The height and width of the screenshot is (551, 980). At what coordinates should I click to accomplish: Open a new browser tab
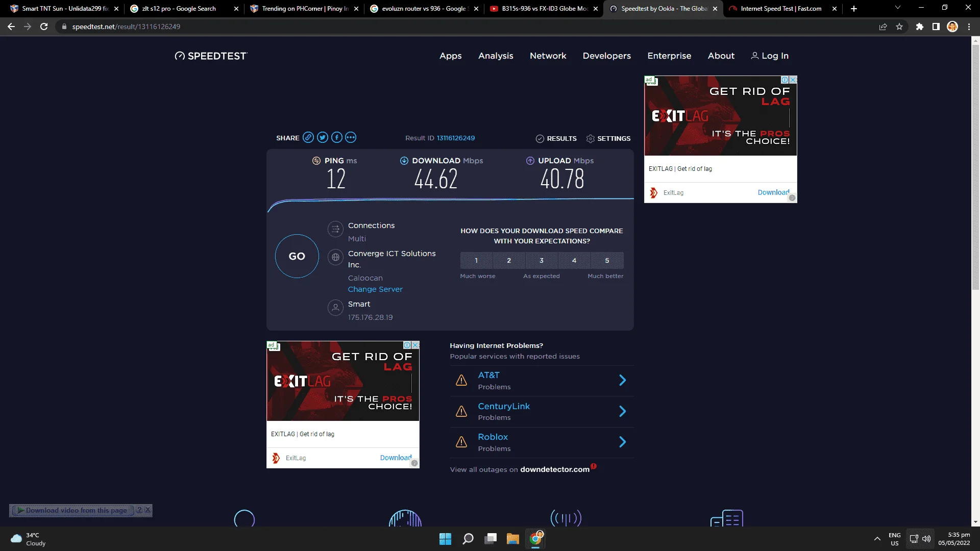point(854,9)
